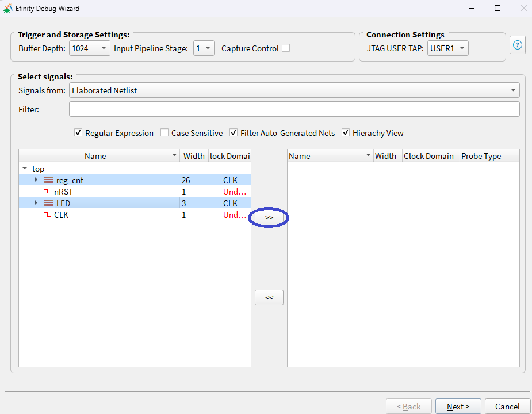
Task: Maximize the Debug Wizard window
Action: [497, 8]
